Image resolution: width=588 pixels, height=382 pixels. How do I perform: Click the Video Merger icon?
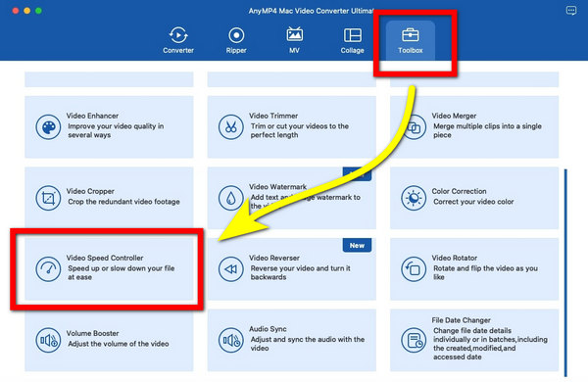(414, 127)
